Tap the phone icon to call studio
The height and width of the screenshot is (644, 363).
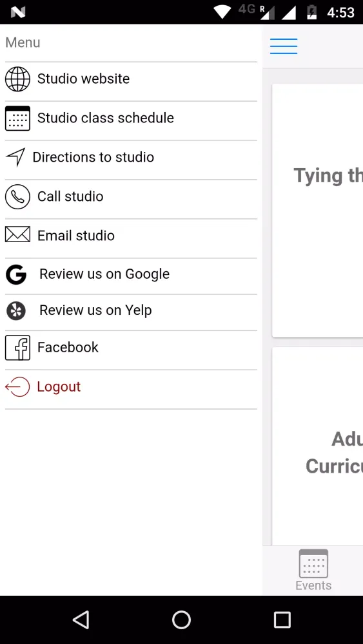point(17,196)
